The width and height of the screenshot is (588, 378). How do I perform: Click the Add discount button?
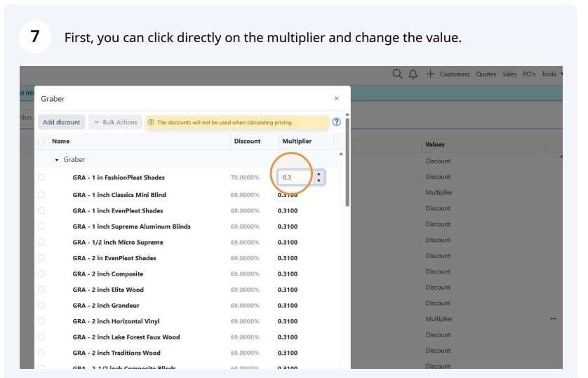tap(61, 122)
